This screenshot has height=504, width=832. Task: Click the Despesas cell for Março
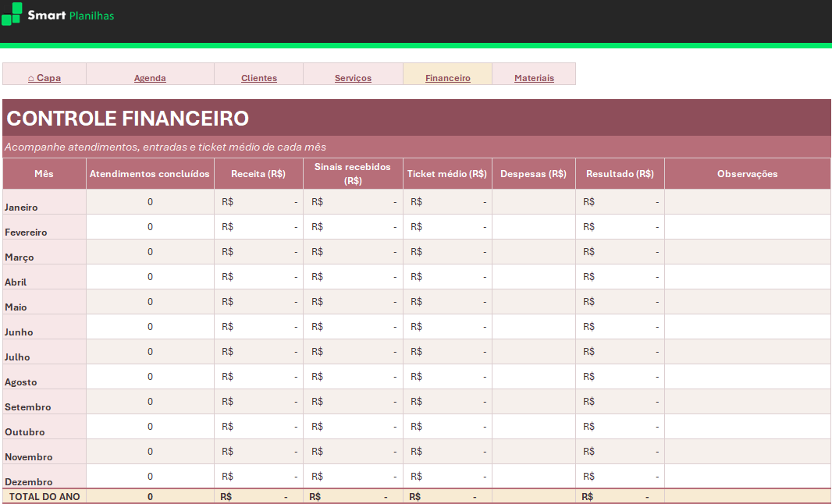[534, 251]
